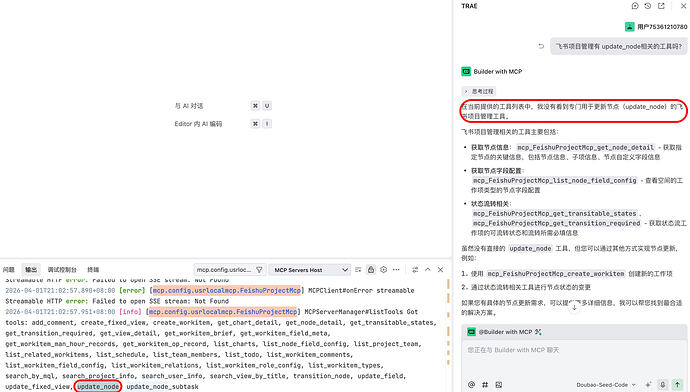Click the @ mention icon in chat input
The height and width of the screenshot is (392, 690).
pos(471,385)
